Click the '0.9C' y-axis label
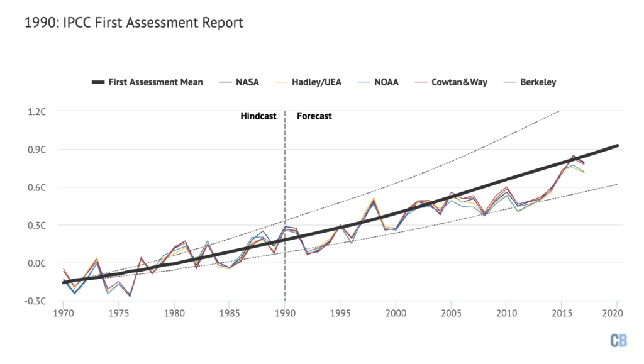Viewport: 644px width, 364px height. 36,150
